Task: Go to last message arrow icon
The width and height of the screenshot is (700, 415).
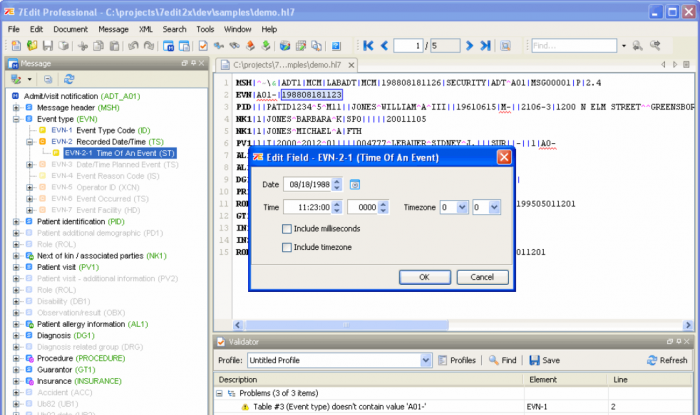Action: point(485,46)
